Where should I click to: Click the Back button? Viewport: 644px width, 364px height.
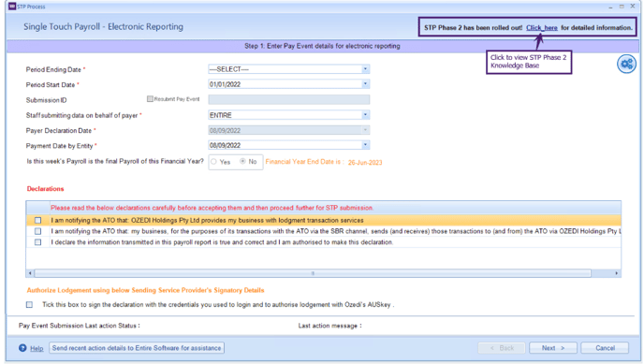point(502,348)
